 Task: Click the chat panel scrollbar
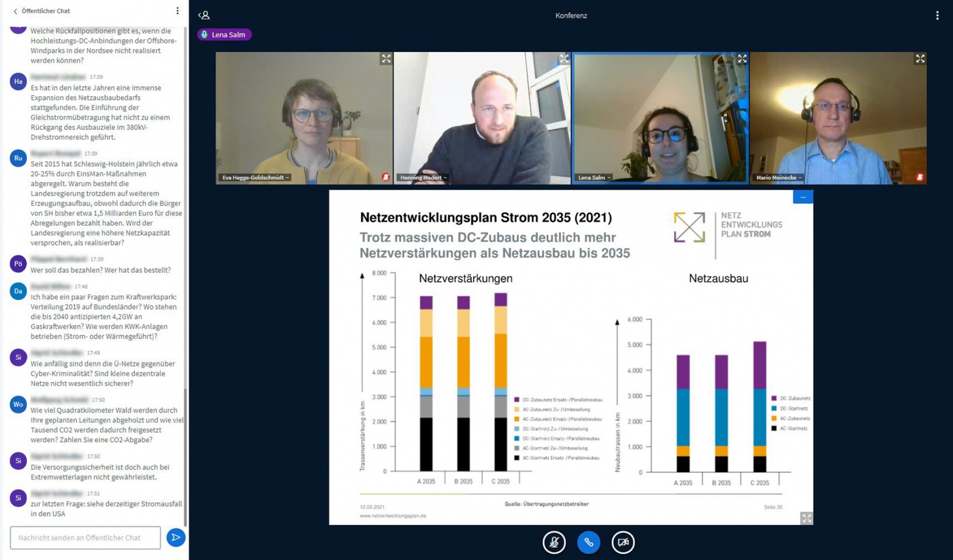tap(185, 280)
